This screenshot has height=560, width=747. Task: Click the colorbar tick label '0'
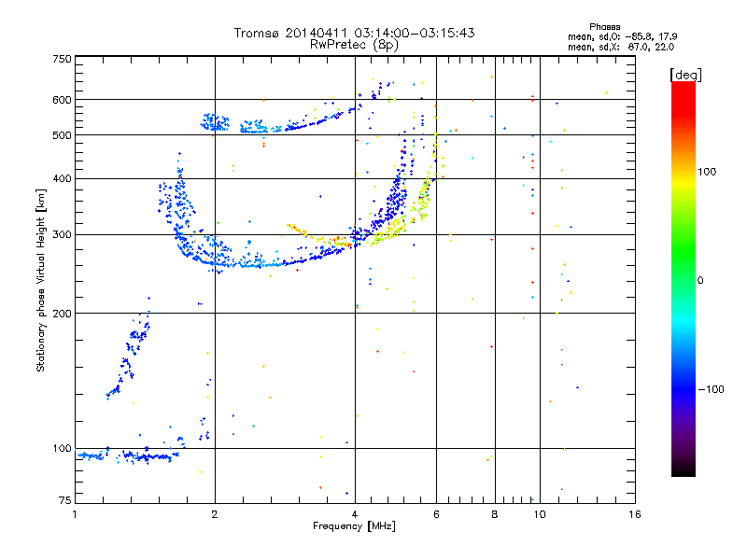pyautogui.click(x=699, y=280)
